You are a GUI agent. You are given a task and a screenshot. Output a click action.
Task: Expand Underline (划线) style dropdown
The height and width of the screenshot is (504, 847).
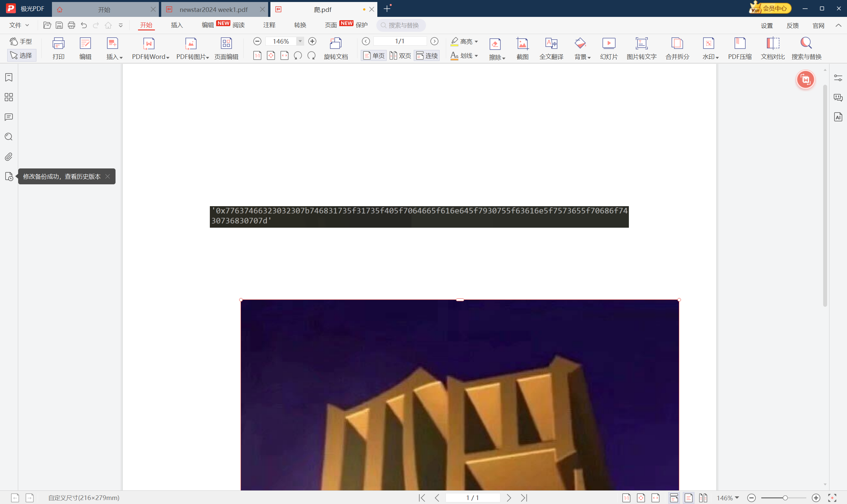pyautogui.click(x=476, y=56)
